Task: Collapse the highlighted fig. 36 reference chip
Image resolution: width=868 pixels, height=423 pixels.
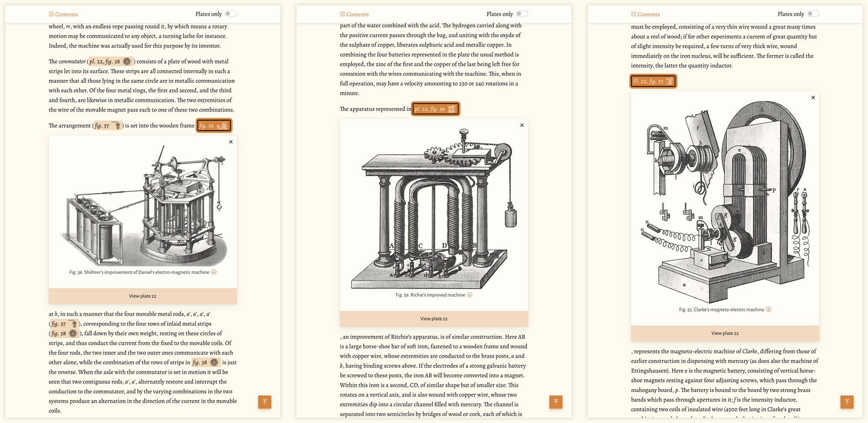Action: [214, 126]
